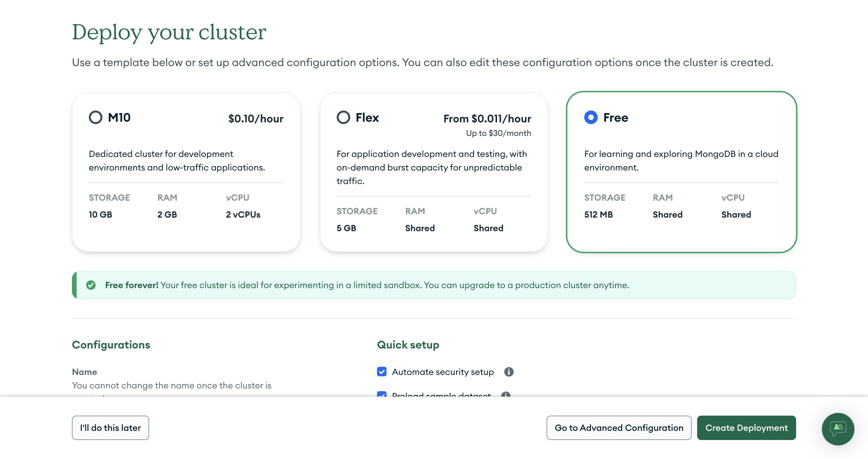
Task: Toggle the Preload sample dataset checkbox
Action: (x=382, y=394)
